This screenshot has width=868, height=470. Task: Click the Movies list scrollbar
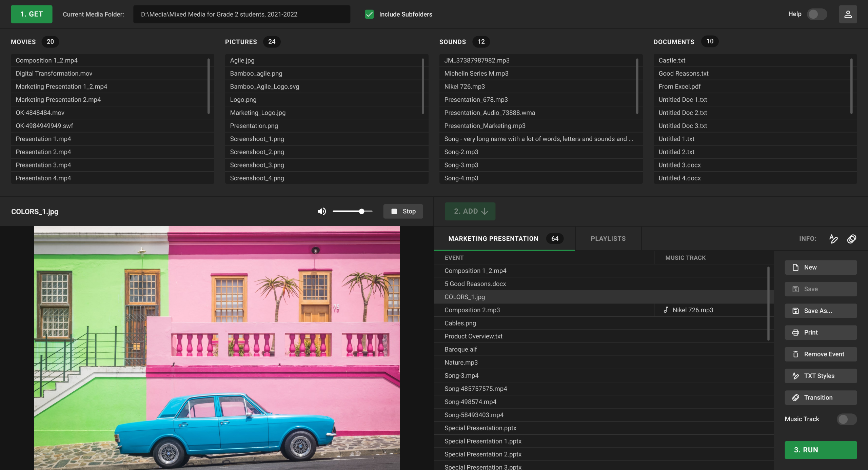[209, 86]
